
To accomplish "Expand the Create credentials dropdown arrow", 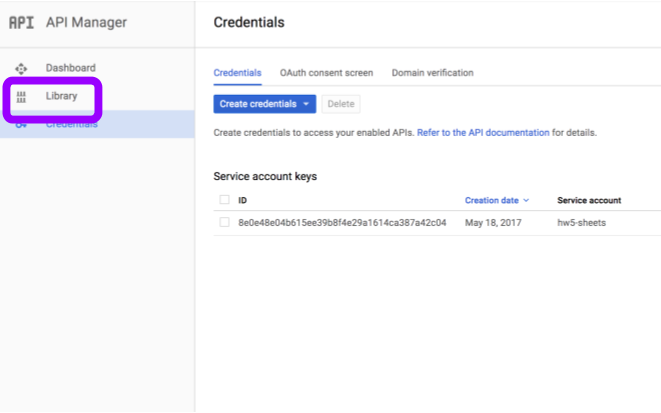I will click(x=306, y=104).
